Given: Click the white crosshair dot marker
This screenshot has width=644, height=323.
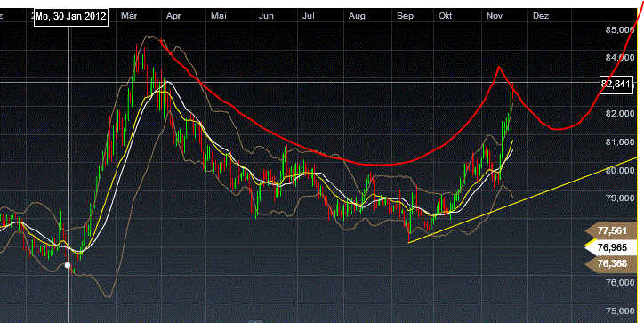Looking at the screenshot, I should [x=68, y=265].
